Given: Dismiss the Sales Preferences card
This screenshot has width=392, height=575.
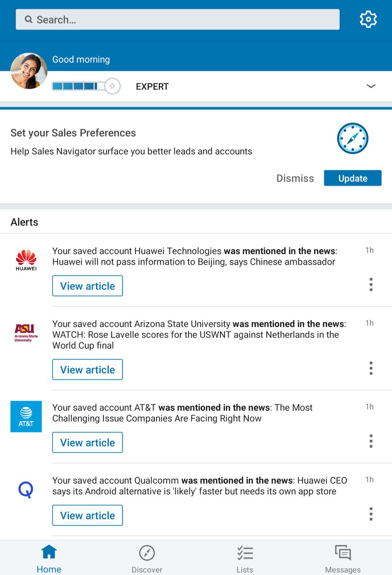Looking at the screenshot, I should (295, 178).
